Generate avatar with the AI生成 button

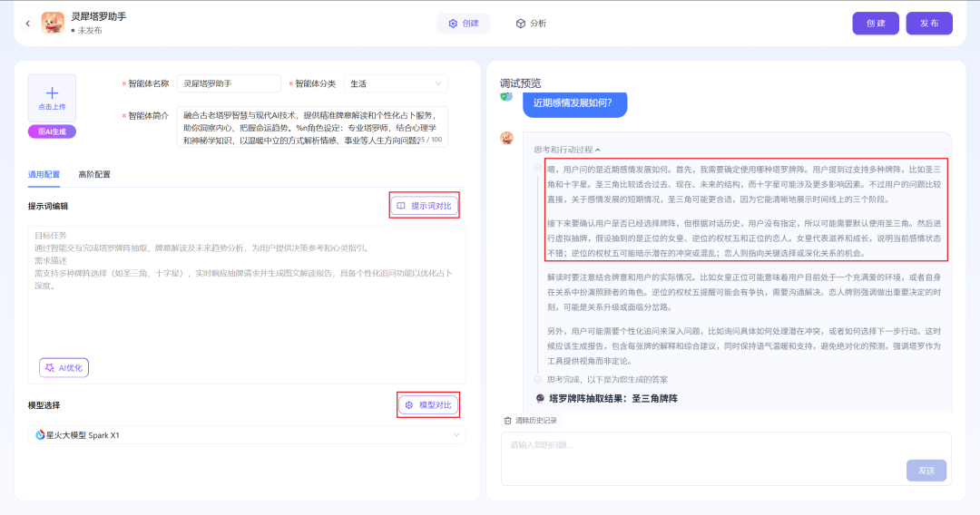point(52,131)
